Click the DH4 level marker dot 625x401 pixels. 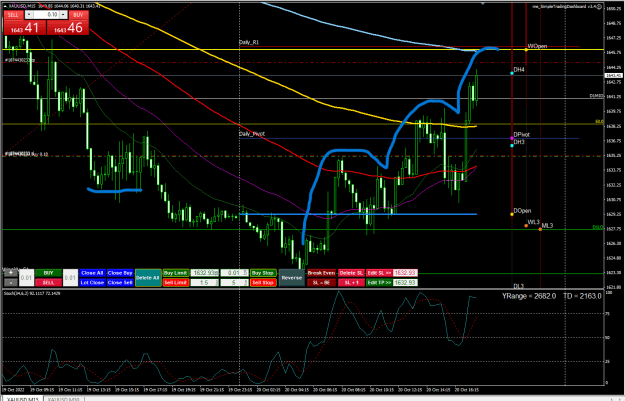[512, 73]
